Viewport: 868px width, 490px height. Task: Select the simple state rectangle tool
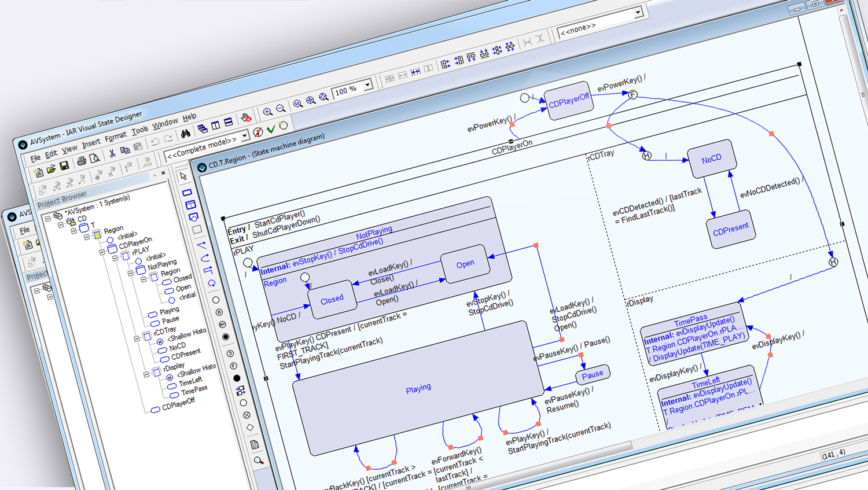click(x=187, y=192)
